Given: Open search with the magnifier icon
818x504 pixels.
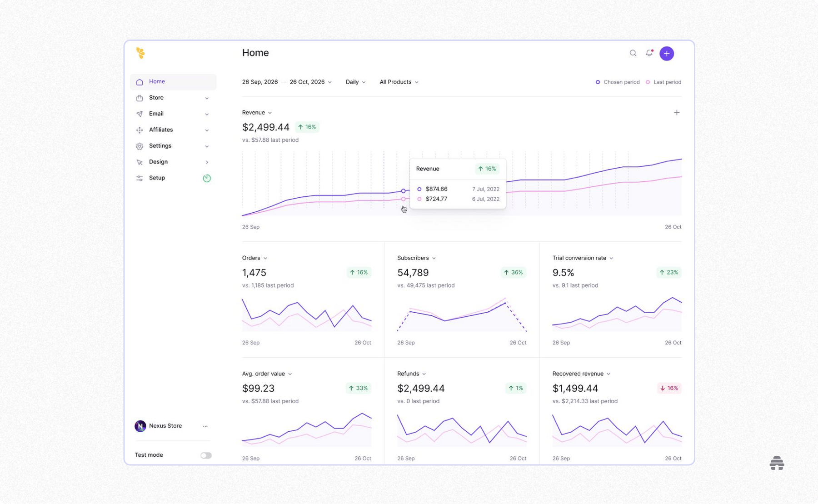Looking at the screenshot, I should (x=633, y=53).
